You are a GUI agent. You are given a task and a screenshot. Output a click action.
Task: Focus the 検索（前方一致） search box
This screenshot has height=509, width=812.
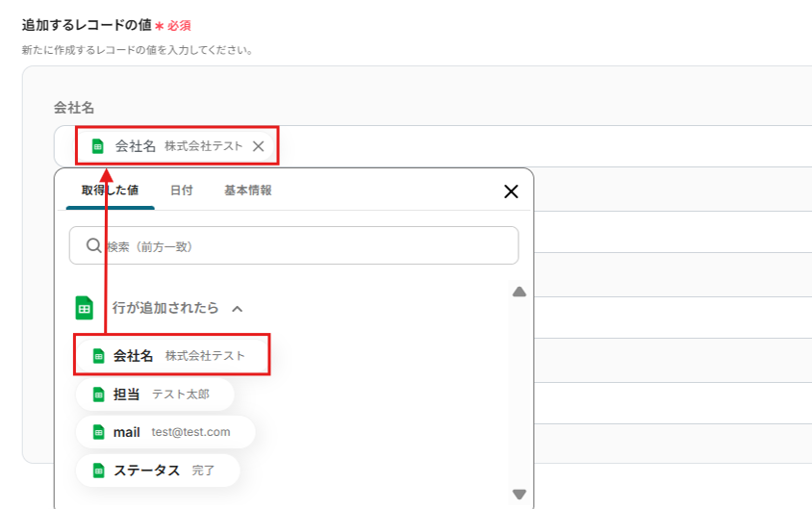308,246
